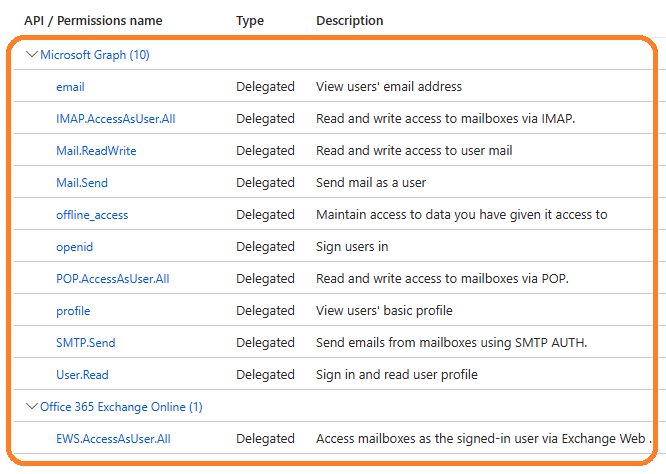Screen dimensions: 666x474
Task: Click Delegated type in the email row
Action: 265,87
